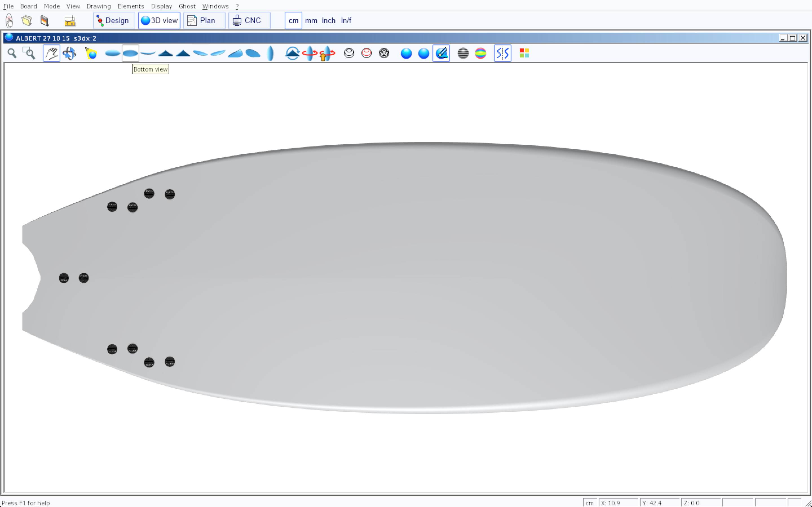Click the multicolor squares palette icon
Screen dimensions: 812x507
524,53
